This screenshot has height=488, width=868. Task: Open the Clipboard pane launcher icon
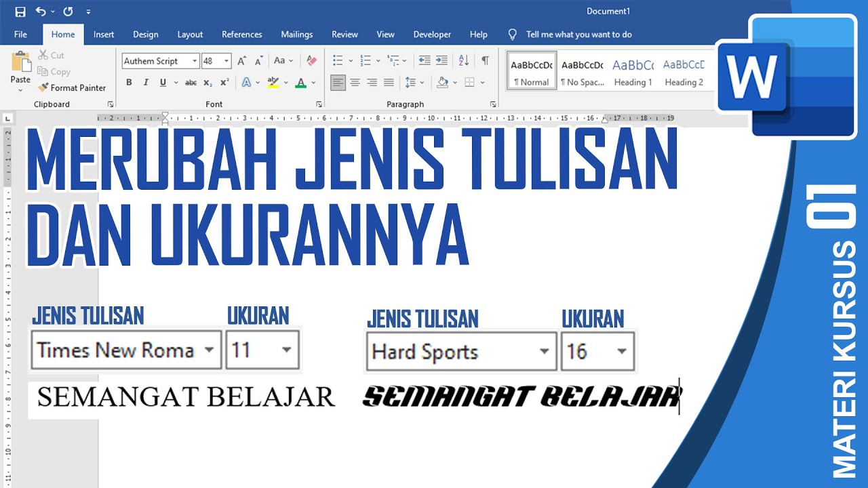coord(111,104)
